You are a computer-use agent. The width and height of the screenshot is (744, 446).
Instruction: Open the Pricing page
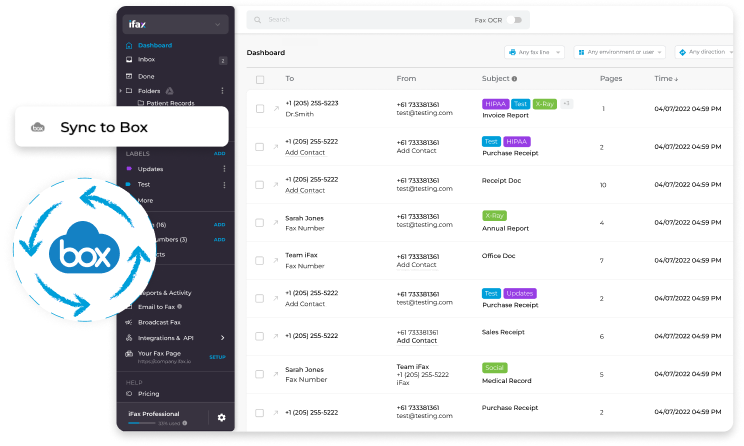149,394
